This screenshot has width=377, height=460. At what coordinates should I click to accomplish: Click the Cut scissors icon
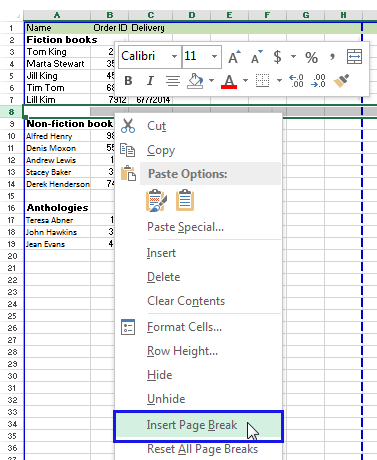128,126
